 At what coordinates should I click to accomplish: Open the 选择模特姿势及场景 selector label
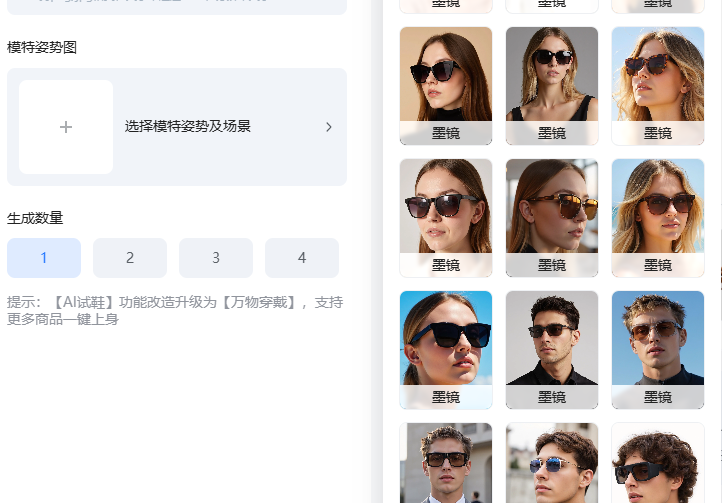tap(187, 127)
